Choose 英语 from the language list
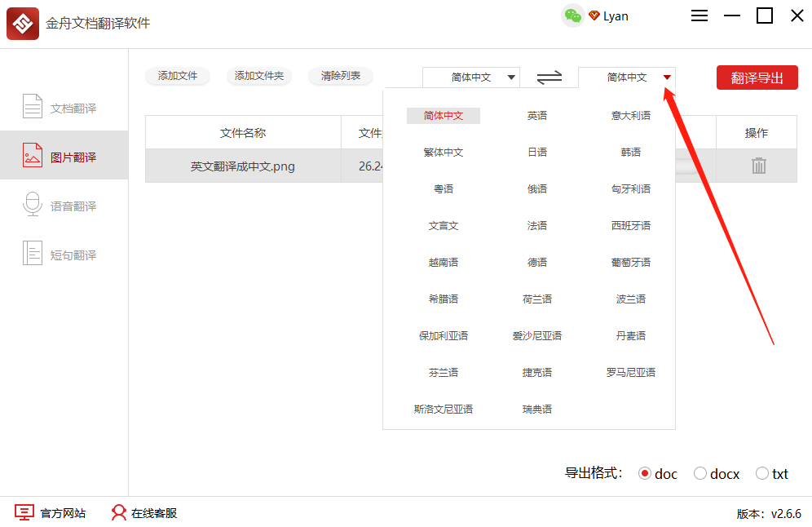This screenshot has width=812, height=527. (x=537, y=116)
